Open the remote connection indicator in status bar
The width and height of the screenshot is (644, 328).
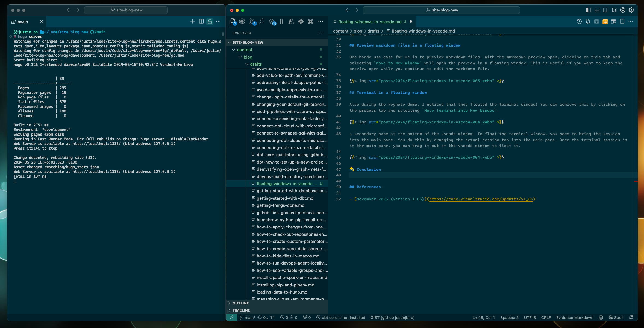coord(231,318)
